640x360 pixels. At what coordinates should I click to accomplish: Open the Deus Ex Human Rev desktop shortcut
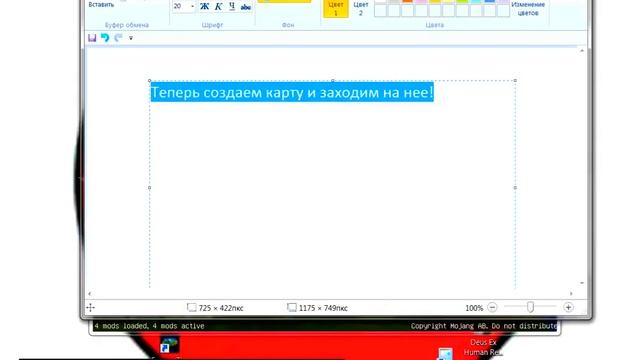point(483,347)
